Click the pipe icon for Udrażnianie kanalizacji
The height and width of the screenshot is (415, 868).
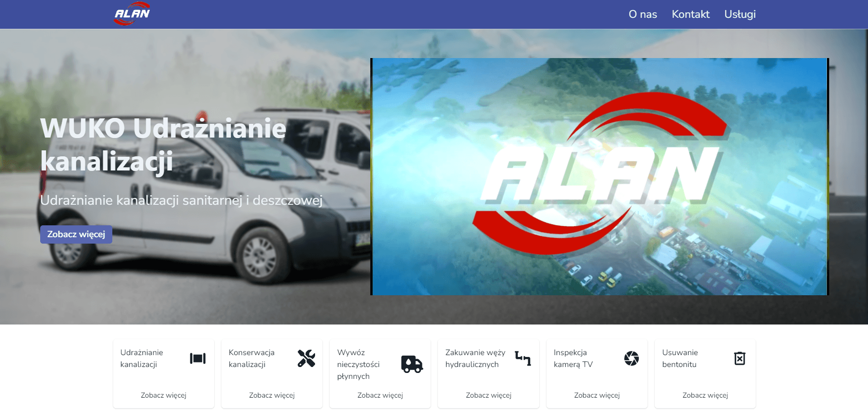coord(198,358)
